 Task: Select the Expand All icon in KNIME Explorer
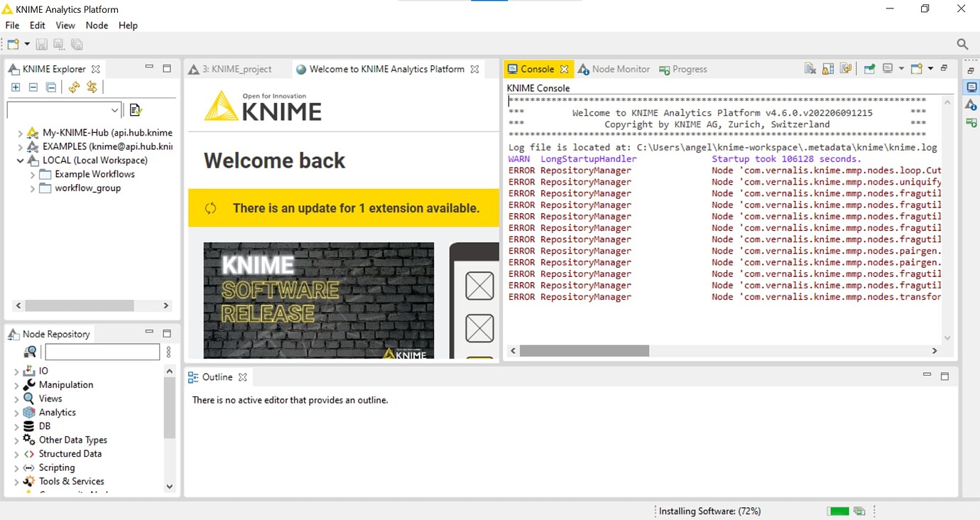[16, 87]
